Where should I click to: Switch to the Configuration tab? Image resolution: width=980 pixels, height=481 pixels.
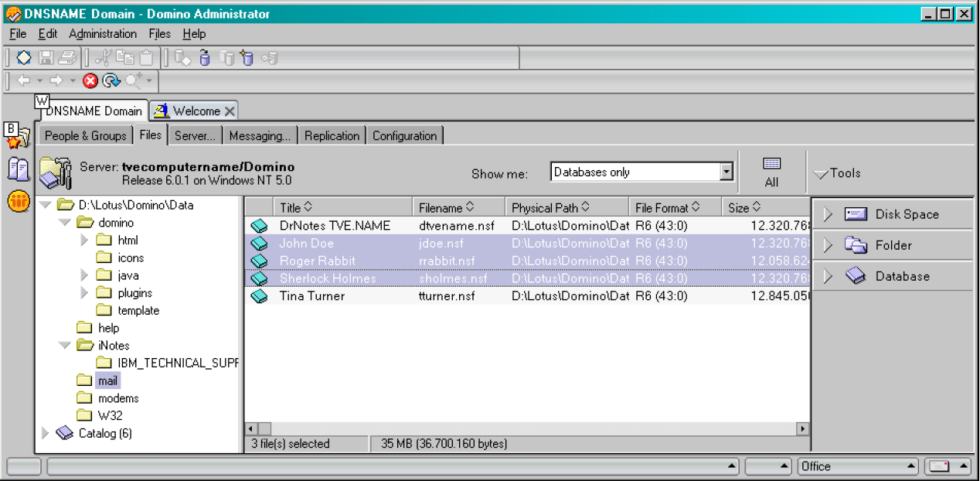405,136
